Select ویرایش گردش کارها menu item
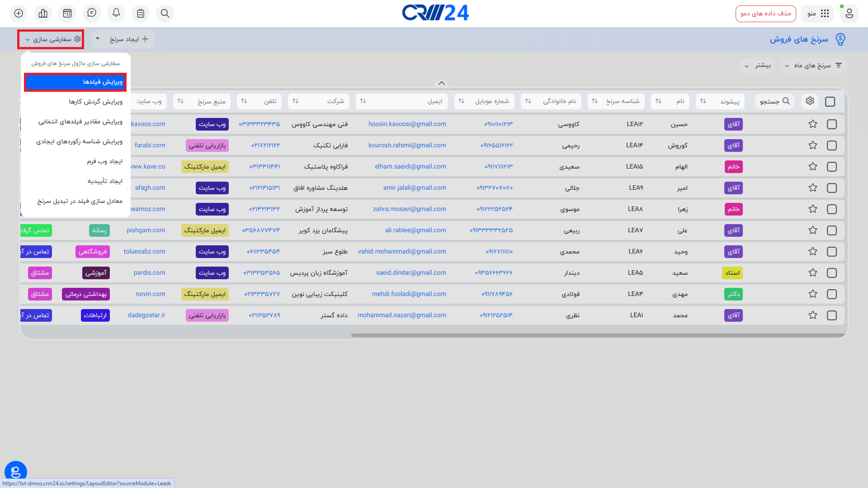The height and width of the screenshot is (488, 868). (95, 102)
